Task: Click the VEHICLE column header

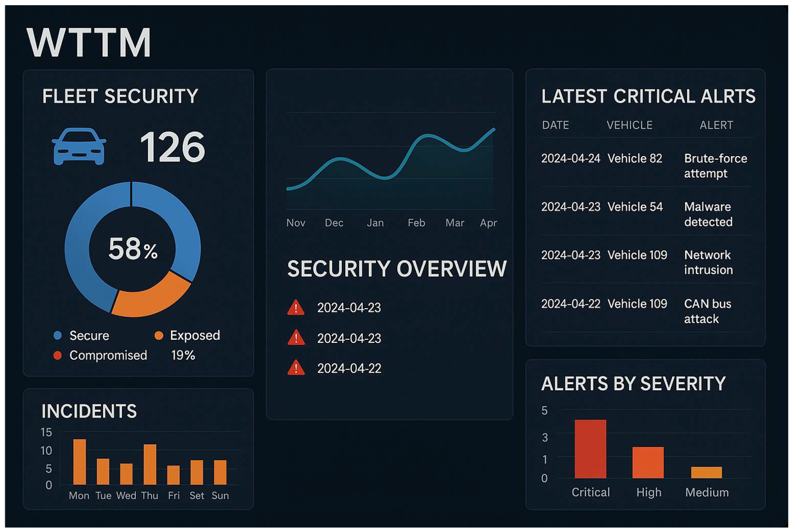Action: [629, 125]
